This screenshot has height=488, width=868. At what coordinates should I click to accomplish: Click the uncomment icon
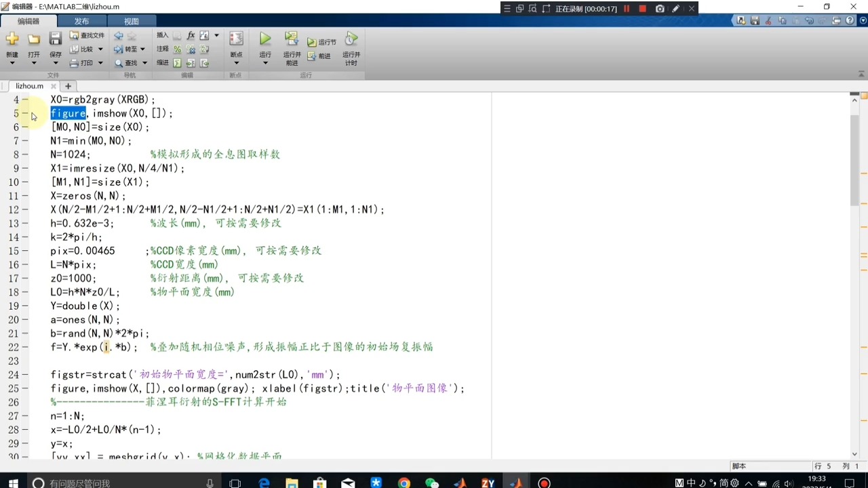coord(191,49)
